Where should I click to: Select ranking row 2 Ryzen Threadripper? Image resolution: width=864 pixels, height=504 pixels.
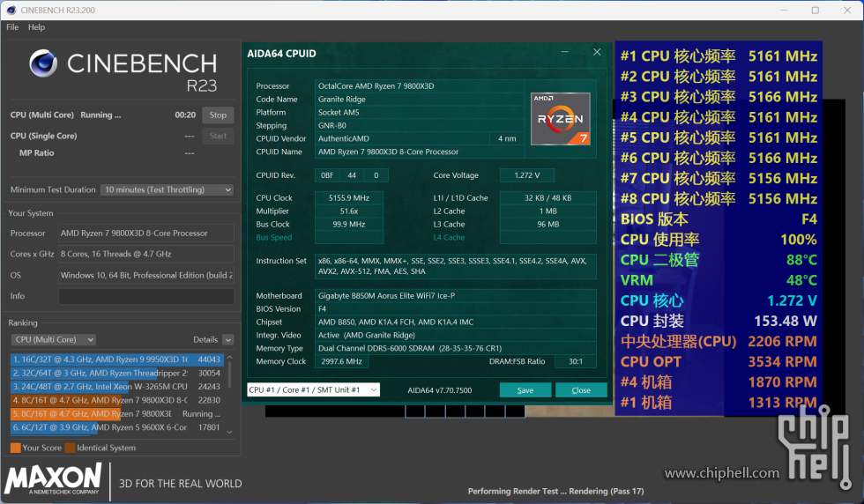click(x=116, y=373)
